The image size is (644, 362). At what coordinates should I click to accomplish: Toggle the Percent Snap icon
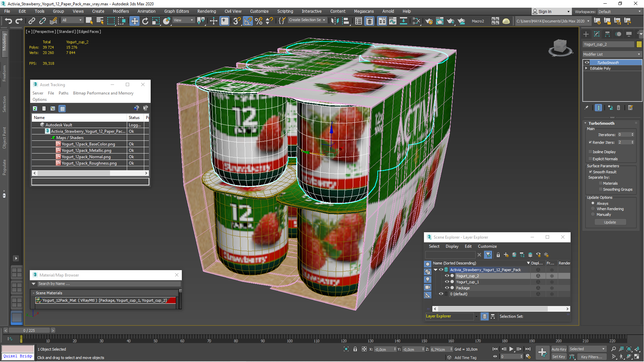259,21
